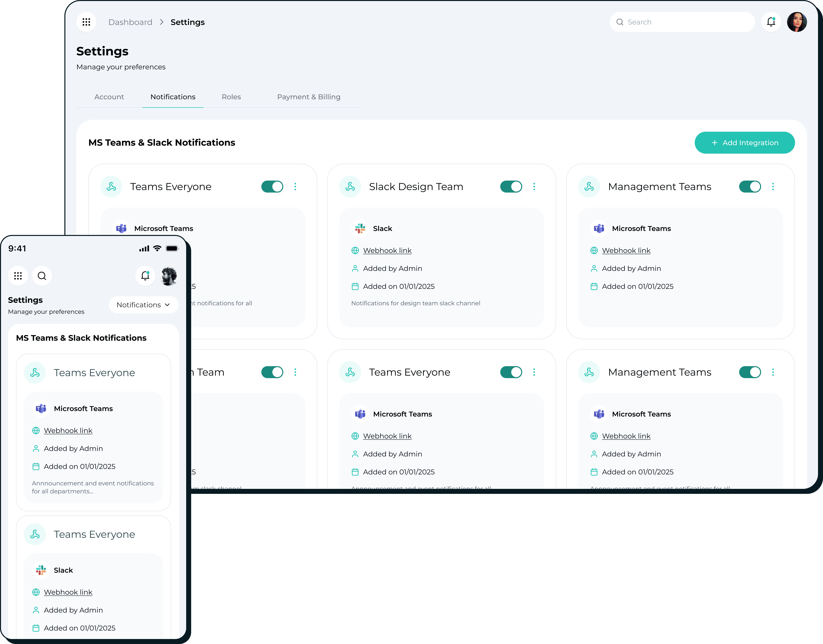823x644 pixels.
Task: Click the Dashboard breadcrumb link
Action: pyautogui.click(x=130, y=22)
